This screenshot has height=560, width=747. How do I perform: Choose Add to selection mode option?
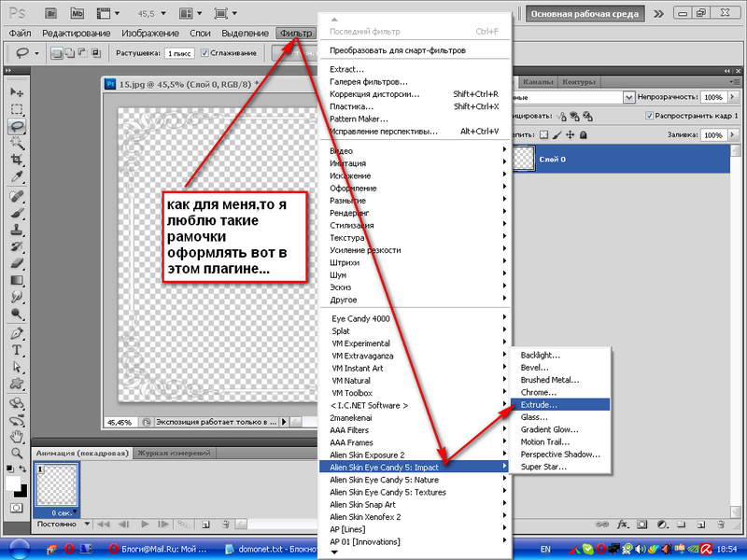coord(69,53)
